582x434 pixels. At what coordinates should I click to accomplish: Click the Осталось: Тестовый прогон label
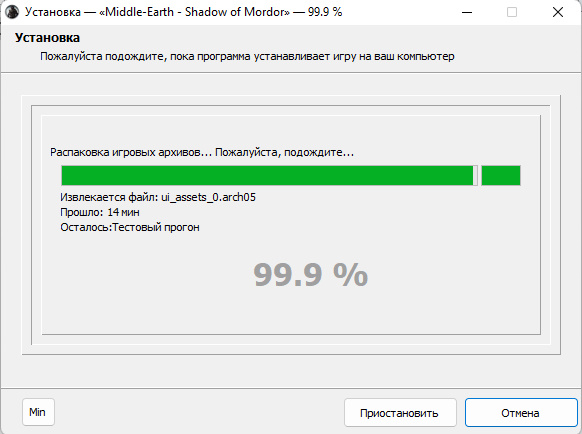click(x=130, y=227)
